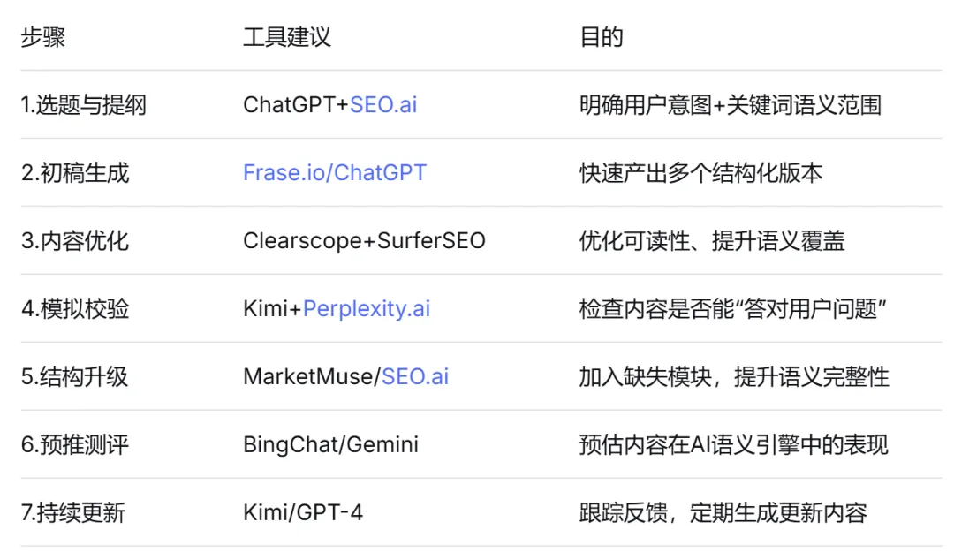
Task: Click the 3.内容优化 step cell
Action: [75, 240]
